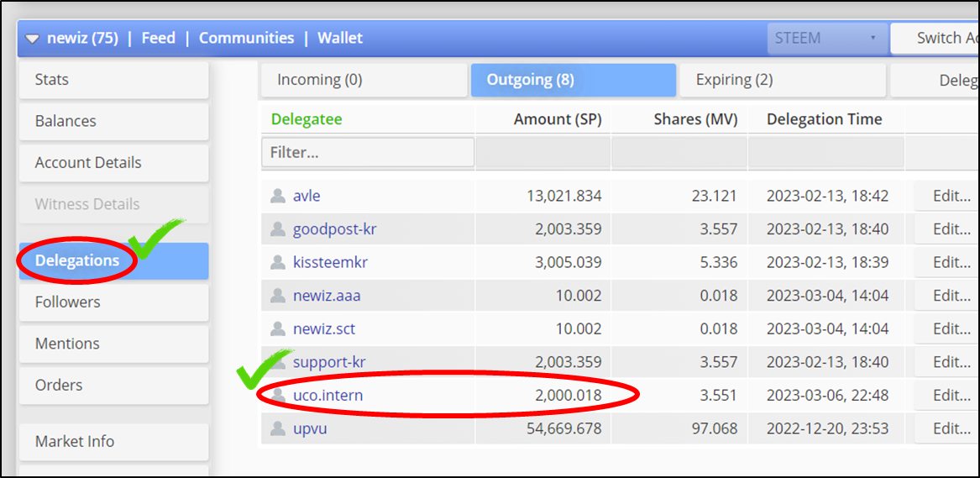Open the avle delegatee link

[x=307, y=197]
